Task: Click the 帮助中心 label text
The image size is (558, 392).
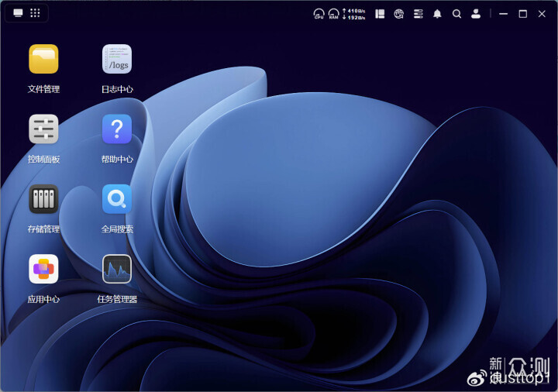Action: [x=117, y=159]
